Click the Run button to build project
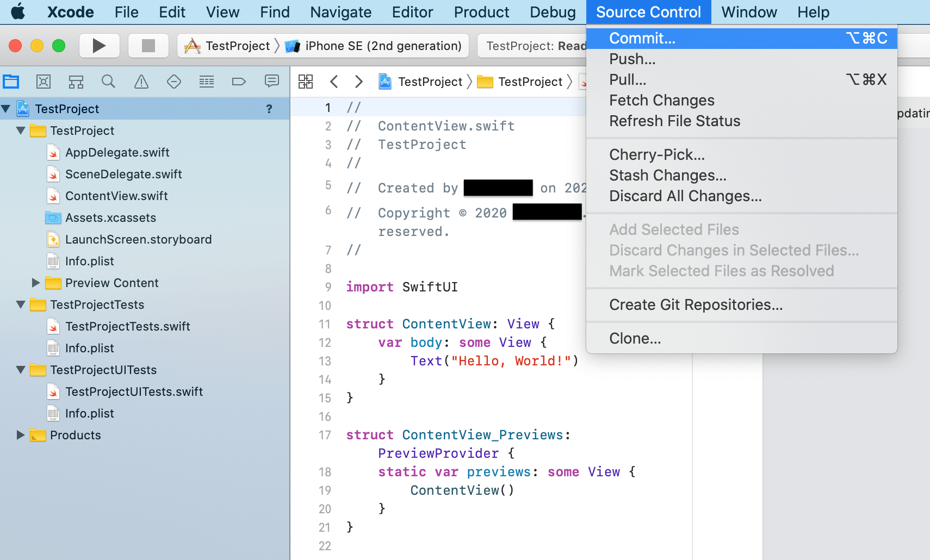930x560 pixels. tap(99, 45)
